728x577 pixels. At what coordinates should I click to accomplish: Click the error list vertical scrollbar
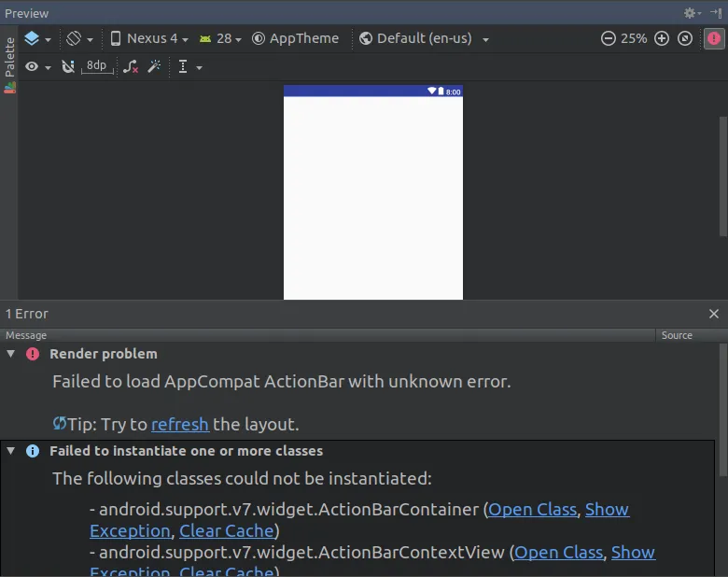(723, 410)
